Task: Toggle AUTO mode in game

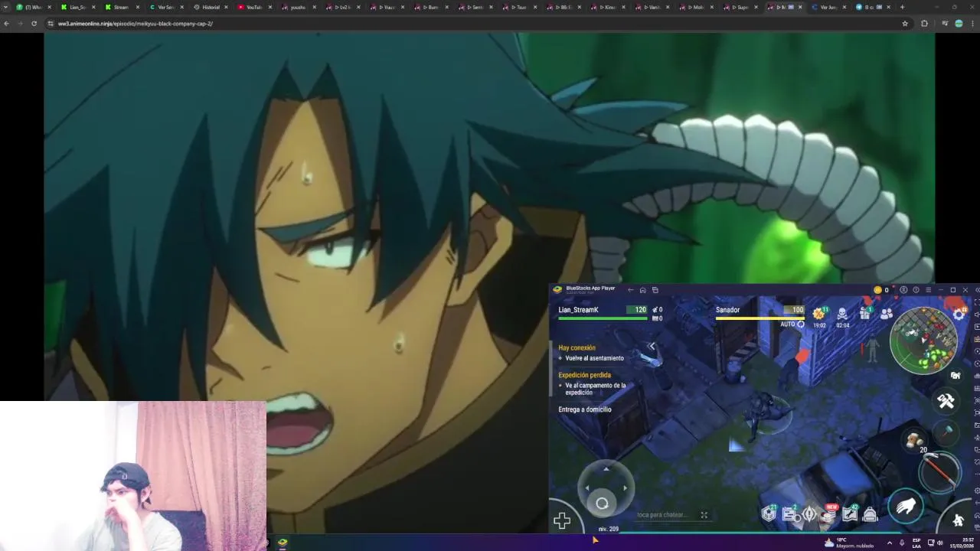Action: coord(792,324)
